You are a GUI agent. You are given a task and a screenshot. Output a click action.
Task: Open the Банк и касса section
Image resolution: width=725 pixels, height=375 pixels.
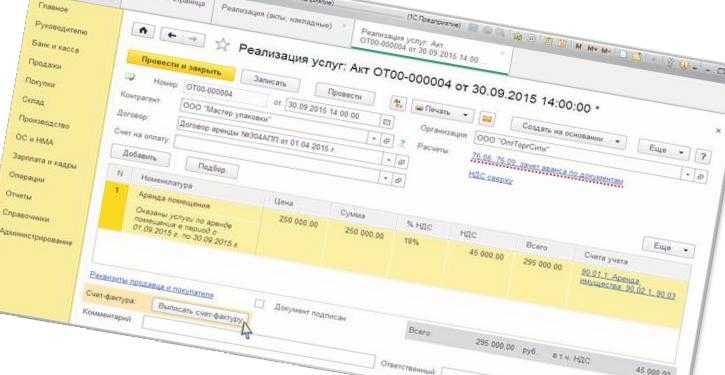pos(55,46)
